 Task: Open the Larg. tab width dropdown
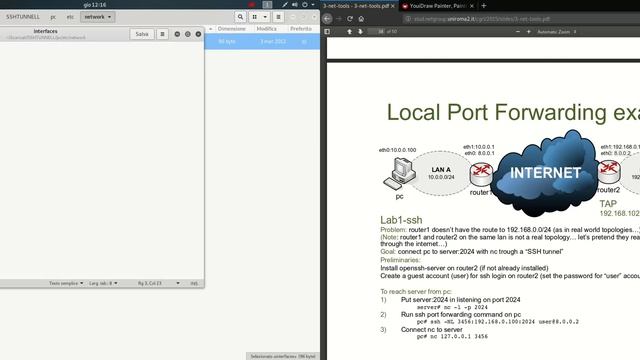coord(103,283)
